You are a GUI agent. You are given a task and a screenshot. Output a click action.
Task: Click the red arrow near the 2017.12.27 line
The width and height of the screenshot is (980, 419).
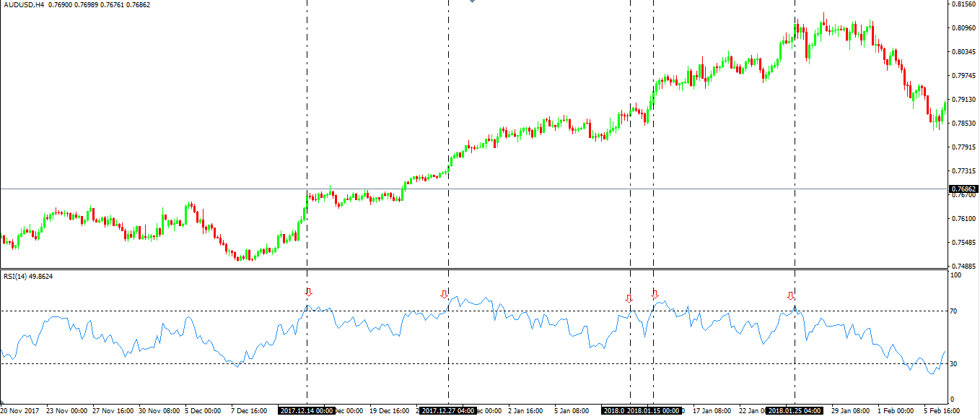pos(444,294)
